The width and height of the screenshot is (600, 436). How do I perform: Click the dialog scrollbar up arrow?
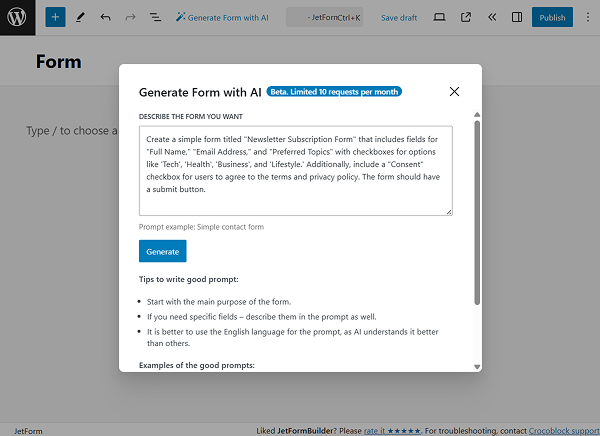477,114
